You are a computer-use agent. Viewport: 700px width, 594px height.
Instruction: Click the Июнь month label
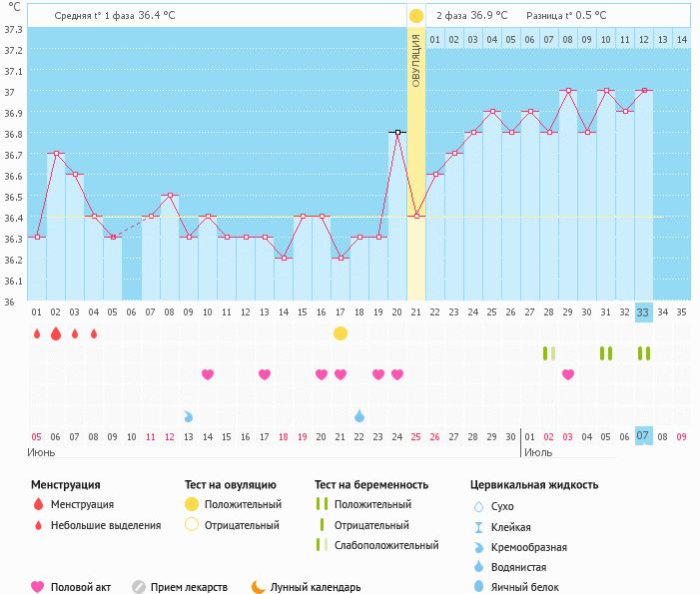[x=41, y=452]
